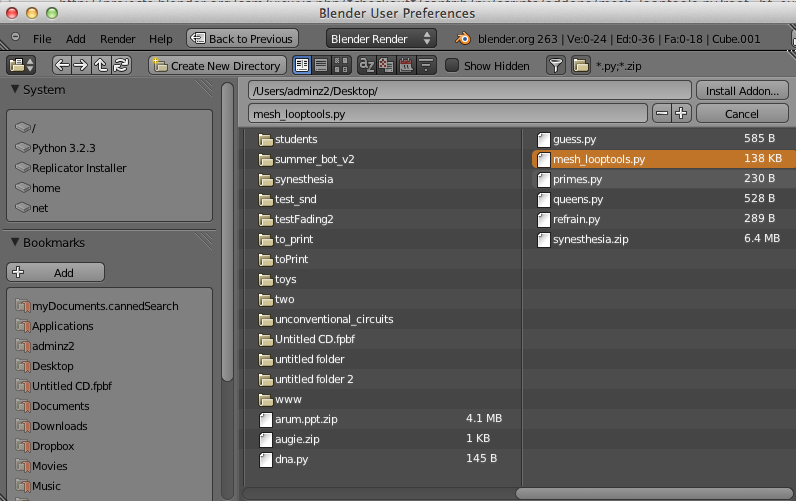Enable Show Hidden checkbox
This screenshot has width=796, height=501.
[452, 65]
